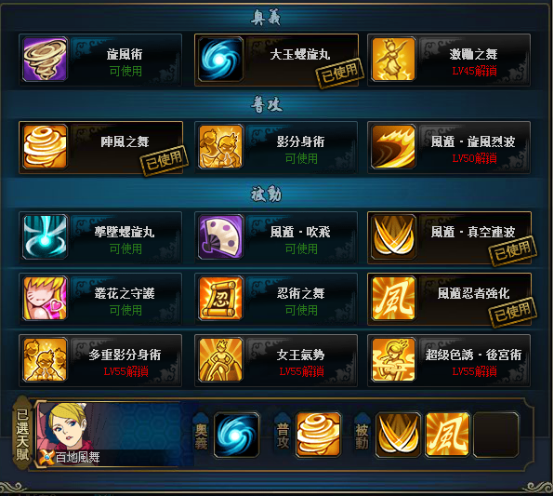Click the 風遁・吹飛 fan icon
Screen dimensions: 554x496
click(220, 237)
